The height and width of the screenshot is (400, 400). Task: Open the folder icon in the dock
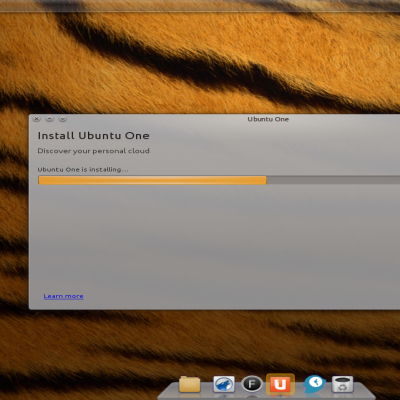tap(189, 384)
